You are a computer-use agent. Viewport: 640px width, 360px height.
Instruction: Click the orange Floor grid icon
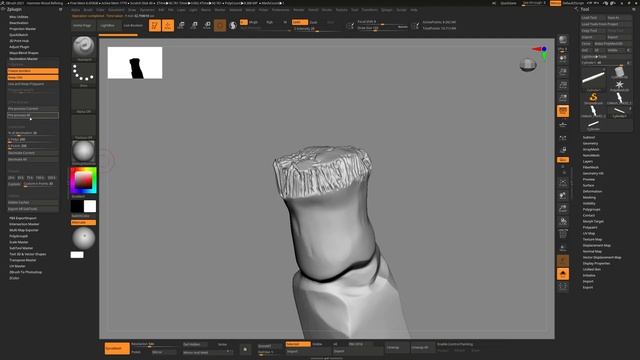[x=563, y=111]
